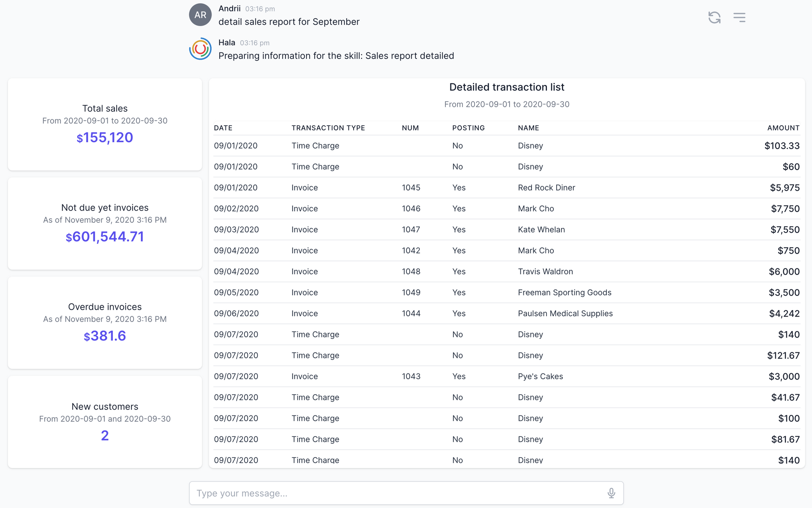Click invoice number 1046
Screen dimensions: 812x508
tap(411, 208)
